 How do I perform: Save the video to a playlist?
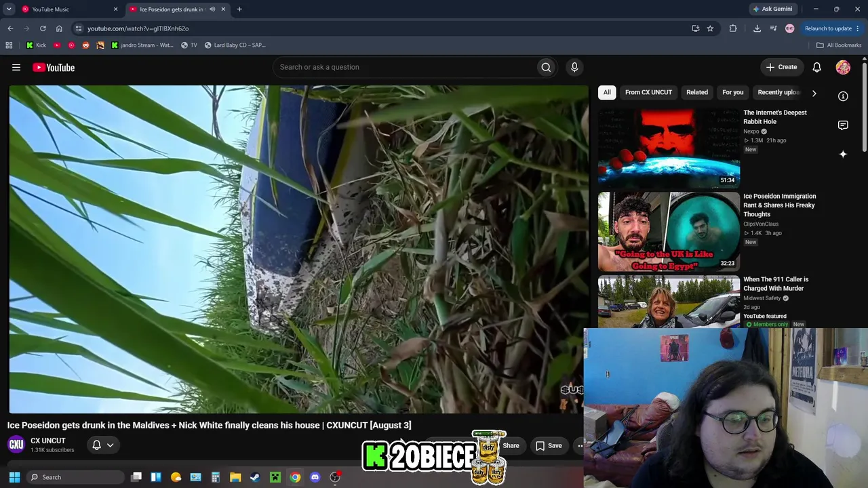pos(549,445)
